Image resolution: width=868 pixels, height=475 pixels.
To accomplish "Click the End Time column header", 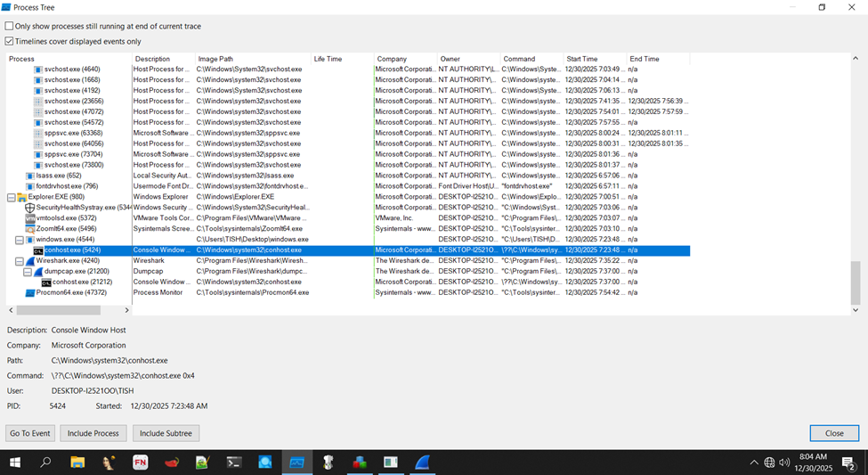I will click(x=658, y=59).
